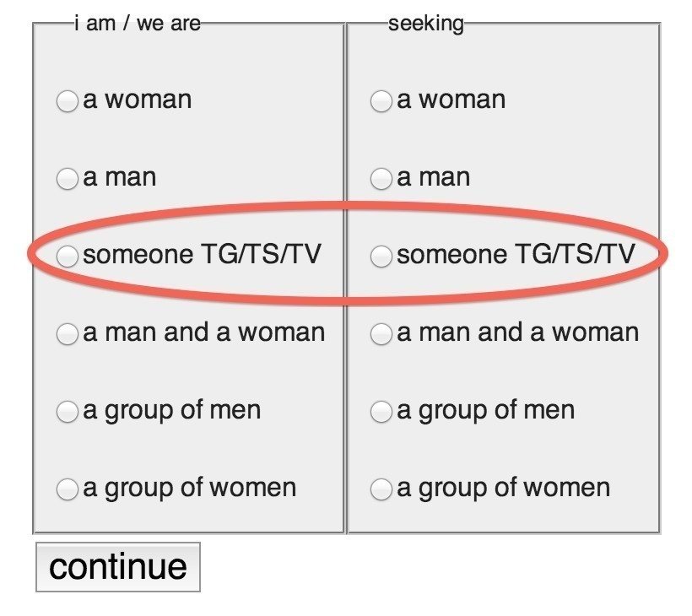Click the 'i am / we are' group legend
The width and height of the screenshot is (692, 616).
138,24
